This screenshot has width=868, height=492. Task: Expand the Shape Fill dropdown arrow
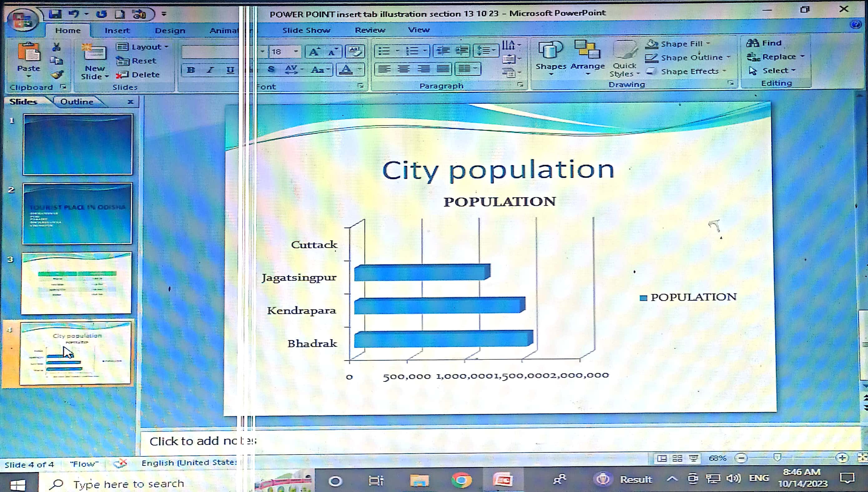pyautogui.click(x=708, y=44)
